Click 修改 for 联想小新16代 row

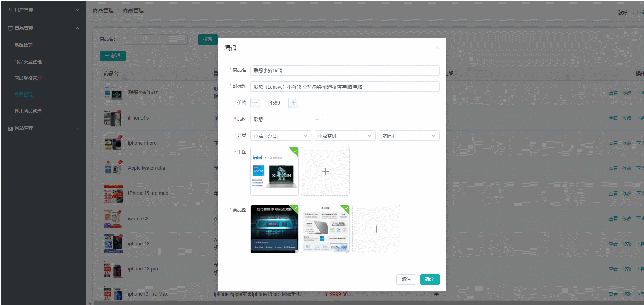pyautogui.click(x=627, y=93)
